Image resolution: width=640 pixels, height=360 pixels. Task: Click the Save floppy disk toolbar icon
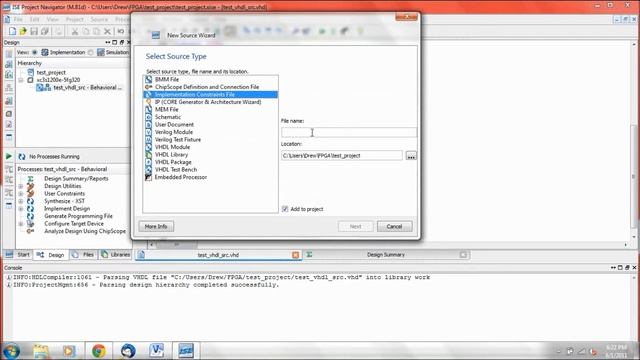(34, 31)
